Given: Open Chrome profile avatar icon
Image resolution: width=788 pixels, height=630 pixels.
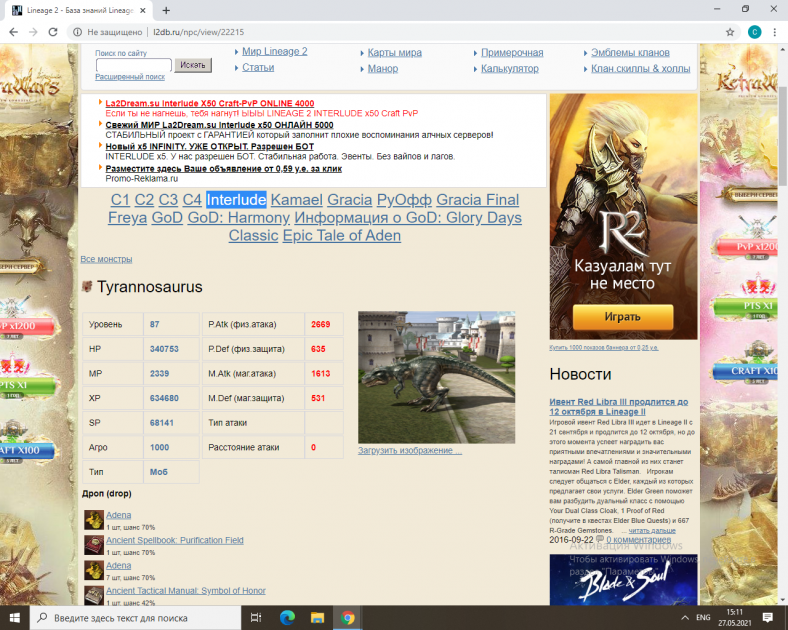Looking at the screenshot, I should coord(754,32).
